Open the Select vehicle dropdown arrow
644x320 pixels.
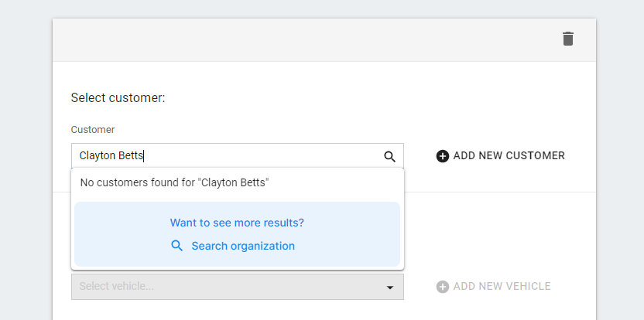click(390, 288)
